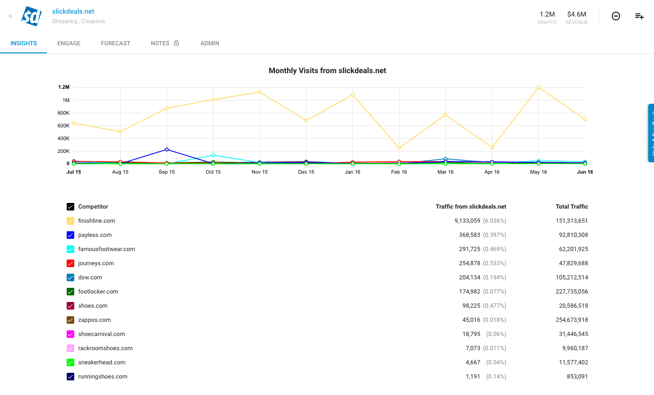Click the circular minus remove icon
The height and width of the screenshot is (395, 654).
[x=616, y=16]
